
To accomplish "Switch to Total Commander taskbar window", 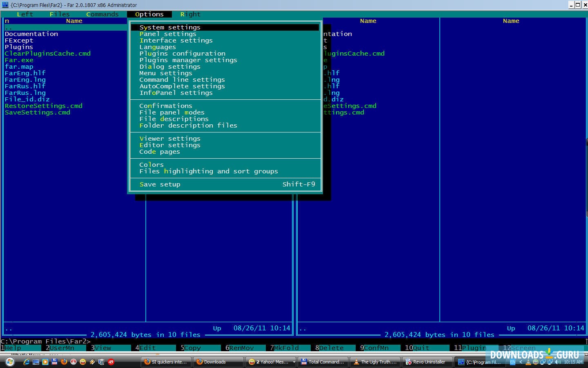I will pos(323,362).
